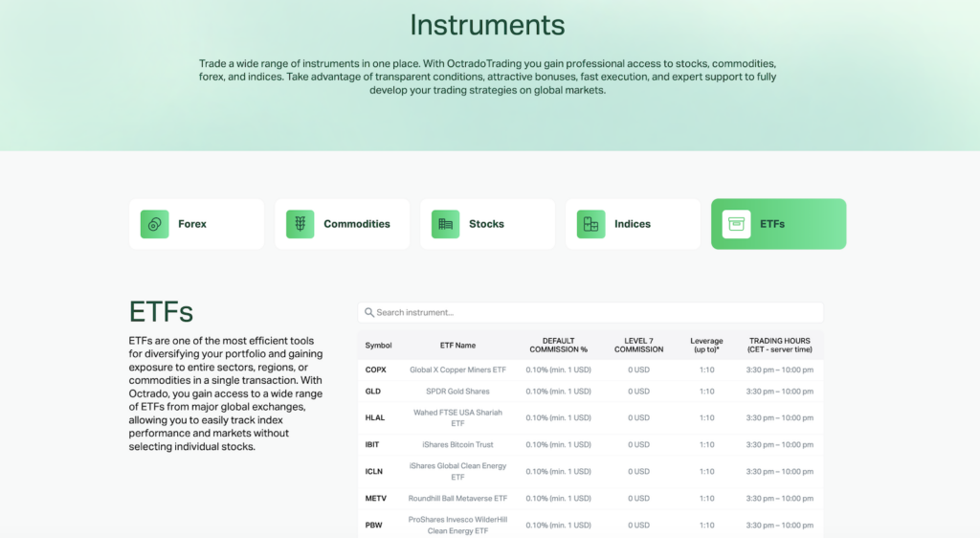Select the ETFs tab

[779, 224]
